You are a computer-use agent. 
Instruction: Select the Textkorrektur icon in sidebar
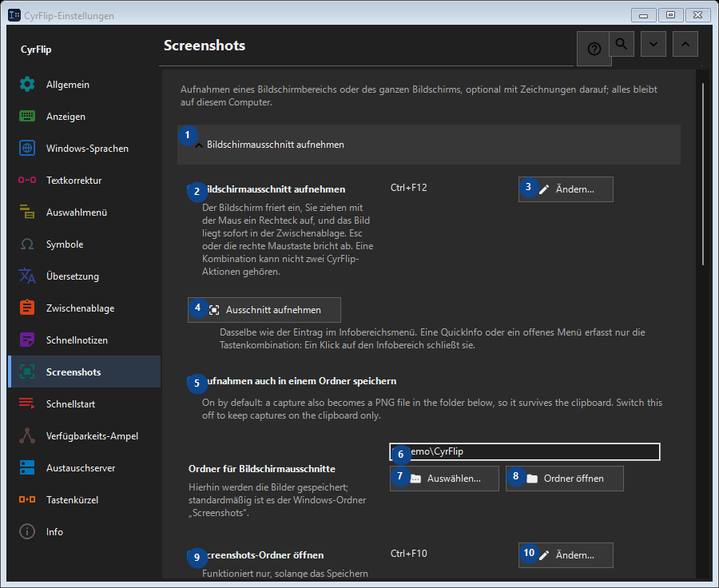[x=27, y=181]
